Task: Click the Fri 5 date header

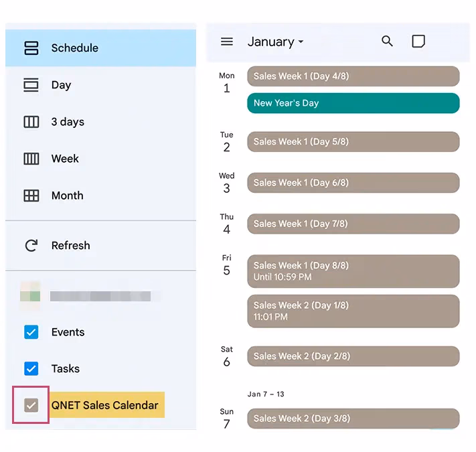Action: pyautogui.click(x=227, y=265)
